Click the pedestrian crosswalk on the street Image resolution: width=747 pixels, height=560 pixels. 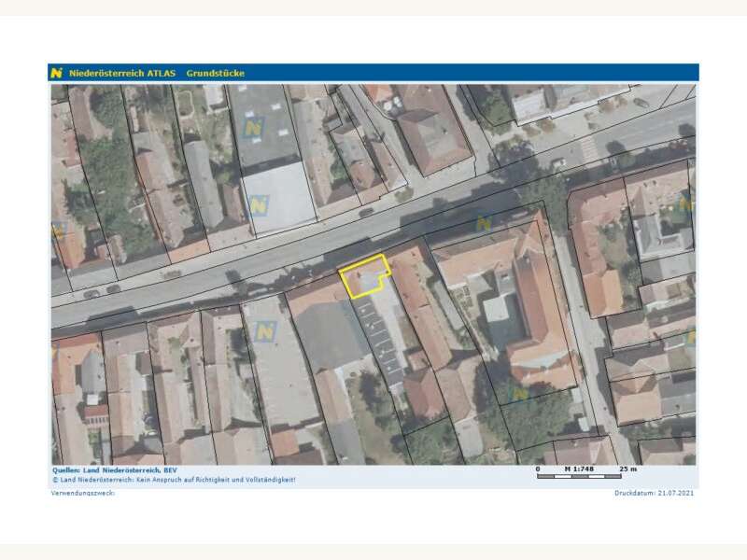click(590, 149)
